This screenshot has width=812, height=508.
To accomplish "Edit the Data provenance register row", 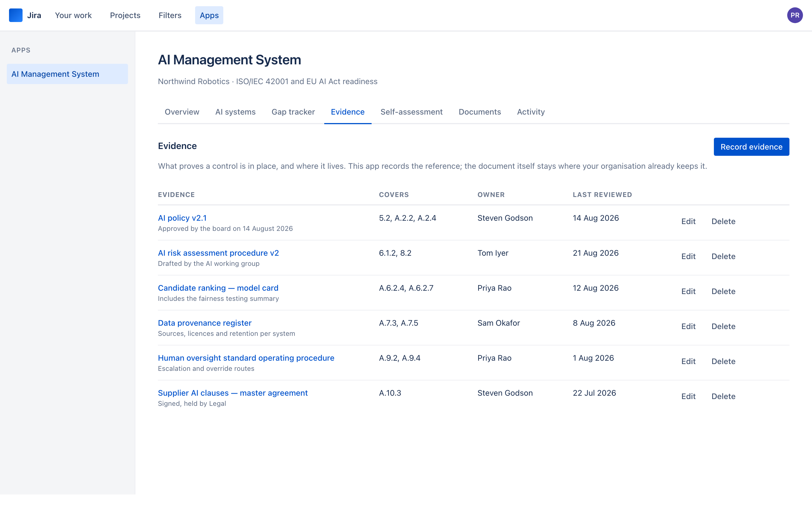I will tap(688, 326).
